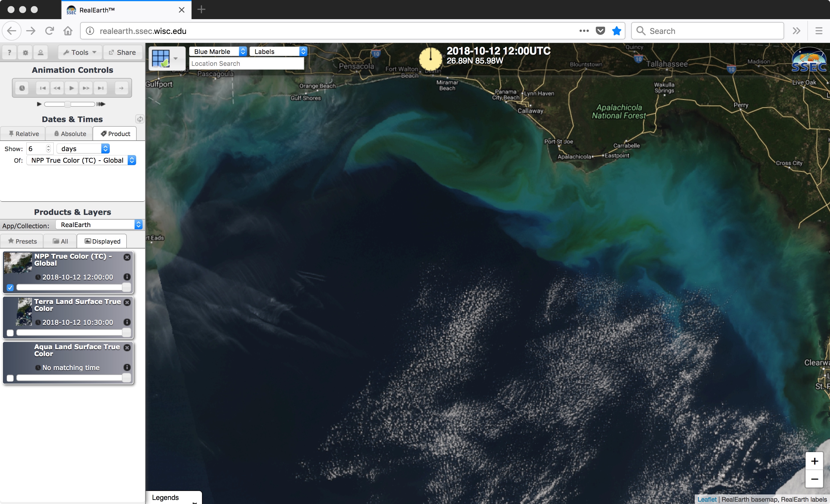This screenshot has height=504, width=830.
Task: Open the Blue Marble basemap dropdown
Action: (218, 52)
